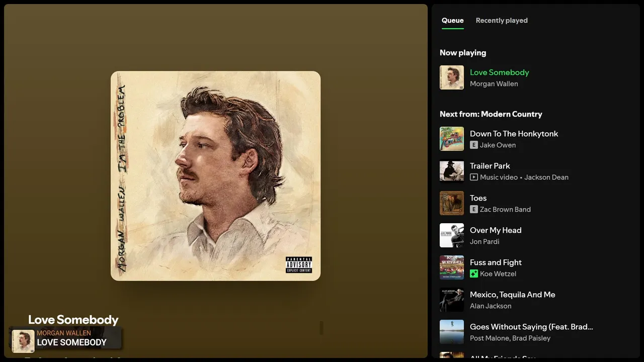Click MORGAN WALLEN text in overlay widget

pyautogui.click(x=64, y=333)
